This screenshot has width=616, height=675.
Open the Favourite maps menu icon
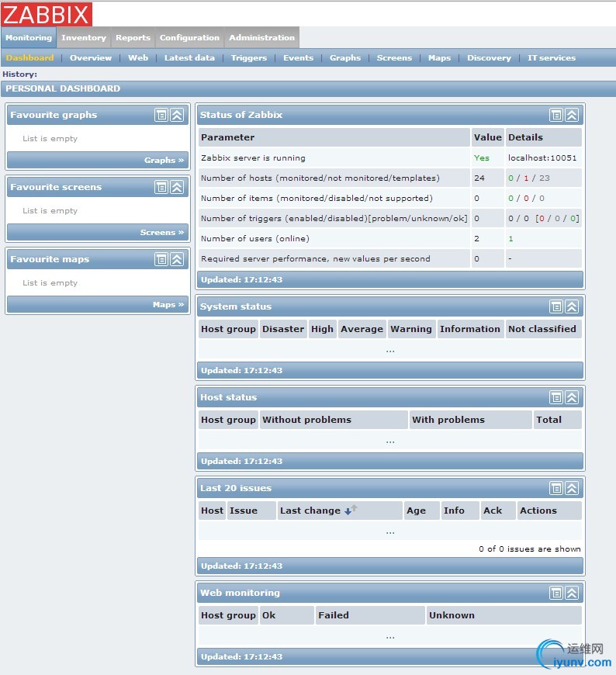tap(161, 259)
